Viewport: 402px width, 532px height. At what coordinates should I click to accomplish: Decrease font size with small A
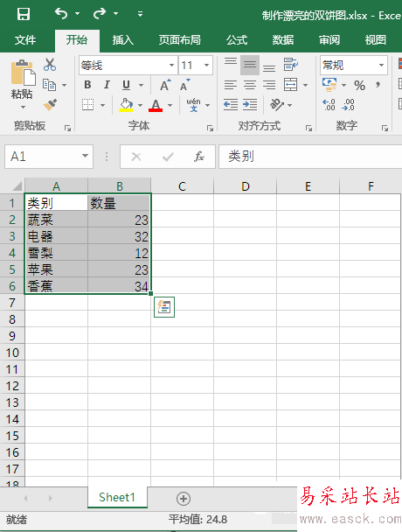coord(185,85)
